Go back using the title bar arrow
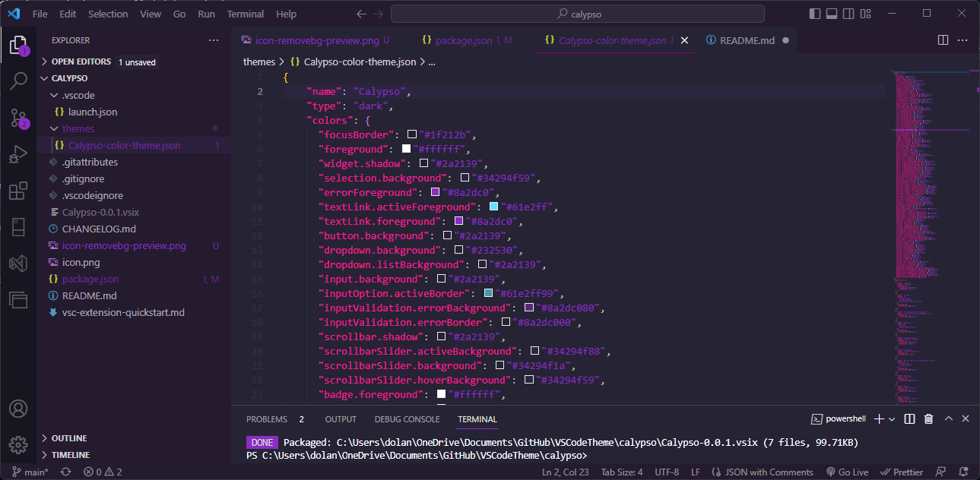980x480 pixels. click(360, 14)
